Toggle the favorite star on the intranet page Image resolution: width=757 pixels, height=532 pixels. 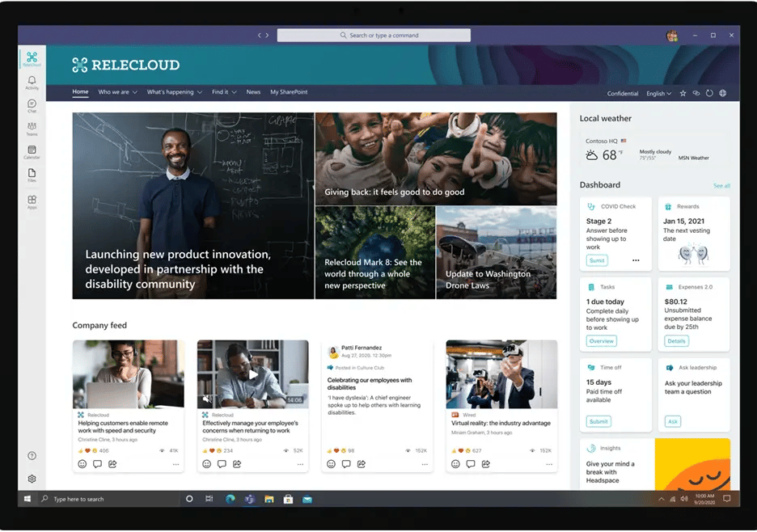(683, 93)
